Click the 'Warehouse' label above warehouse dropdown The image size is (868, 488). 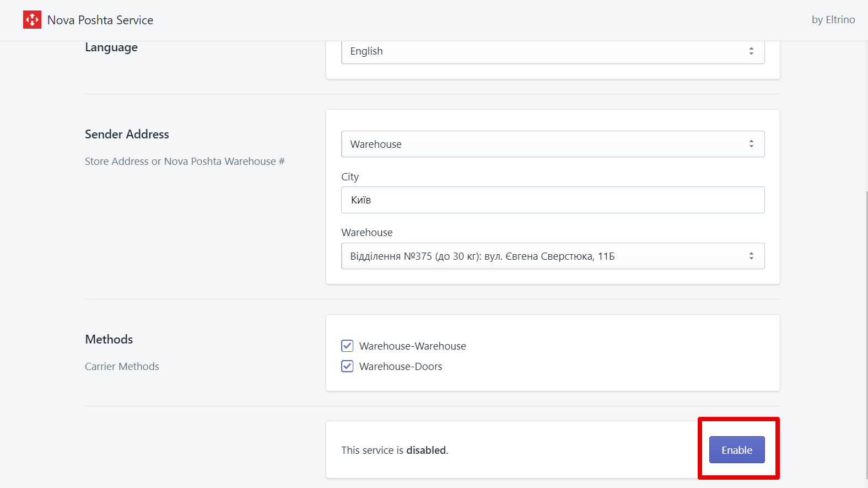tap(367, 233)
